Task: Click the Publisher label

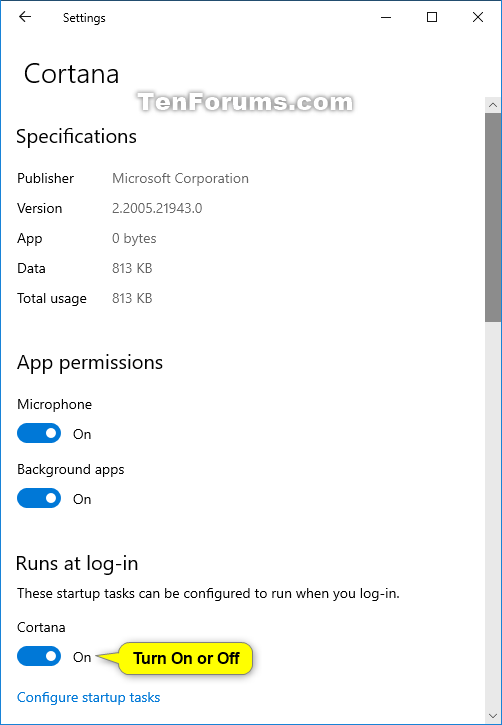Action: coord(45,178)
